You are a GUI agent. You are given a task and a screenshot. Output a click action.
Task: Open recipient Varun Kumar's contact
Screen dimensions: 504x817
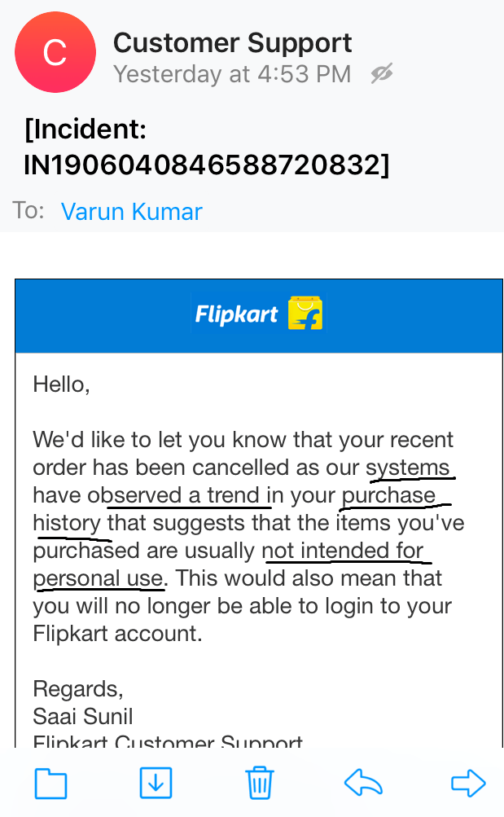click(131, 212)
